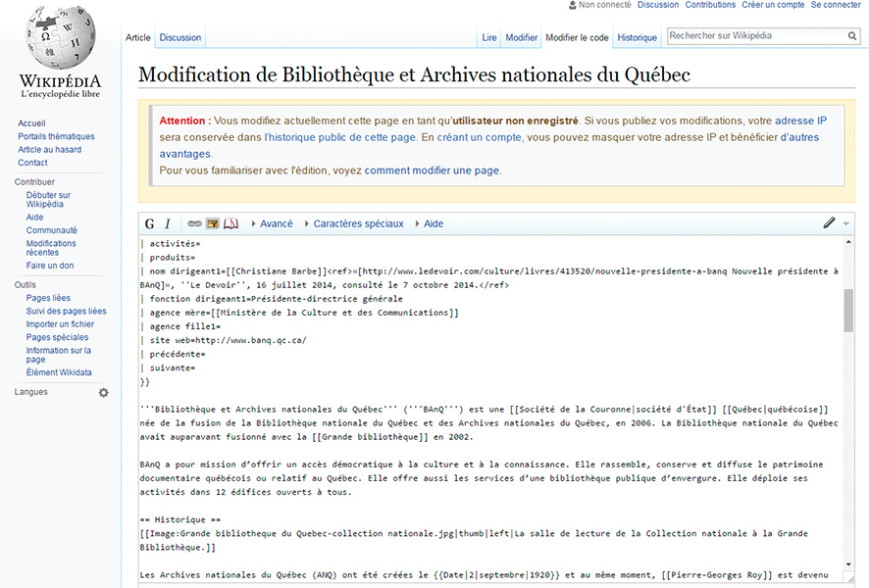Viewport: 869px width, 588px height.
Task: Click the editor's vertical scrollbar thumb
Action: (848, 310)
